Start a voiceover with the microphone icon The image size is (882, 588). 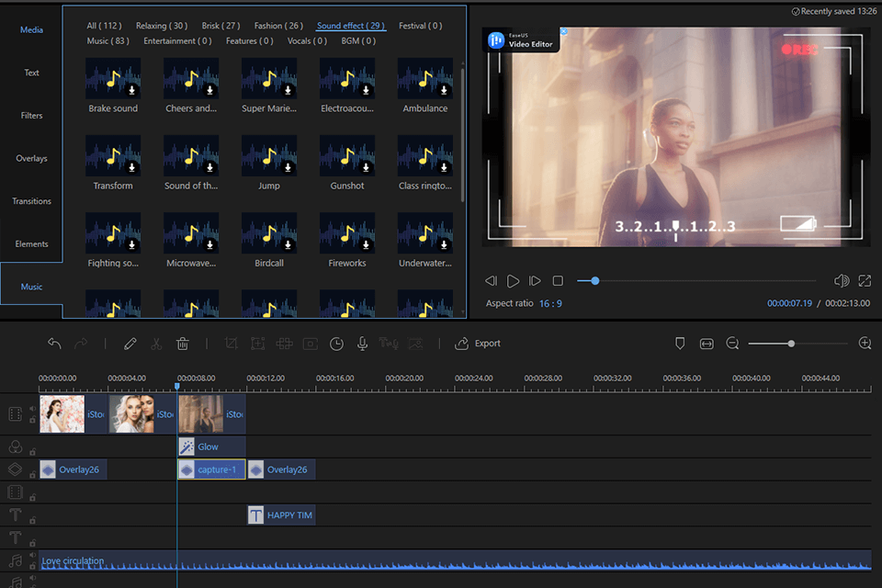coord(362,343)
